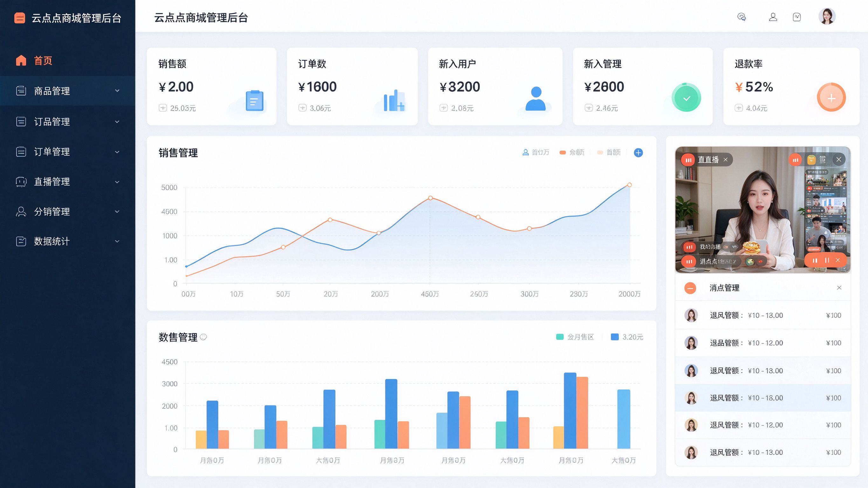Click yellow gift box icon on video
This screenshot has height=488, width=868.
811,159
